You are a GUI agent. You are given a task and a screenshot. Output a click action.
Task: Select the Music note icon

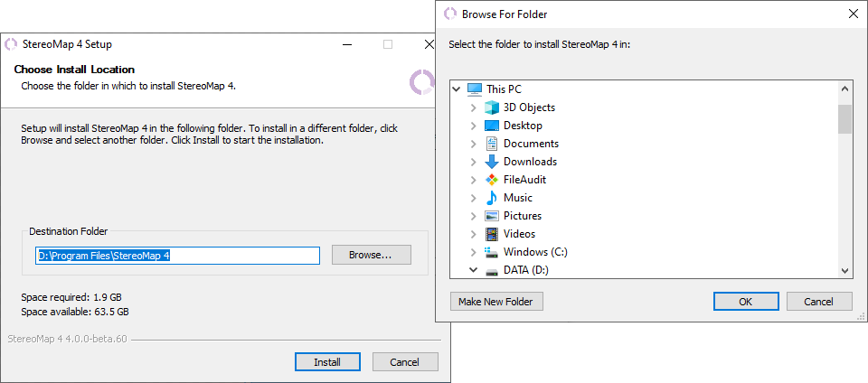point(492,198)
